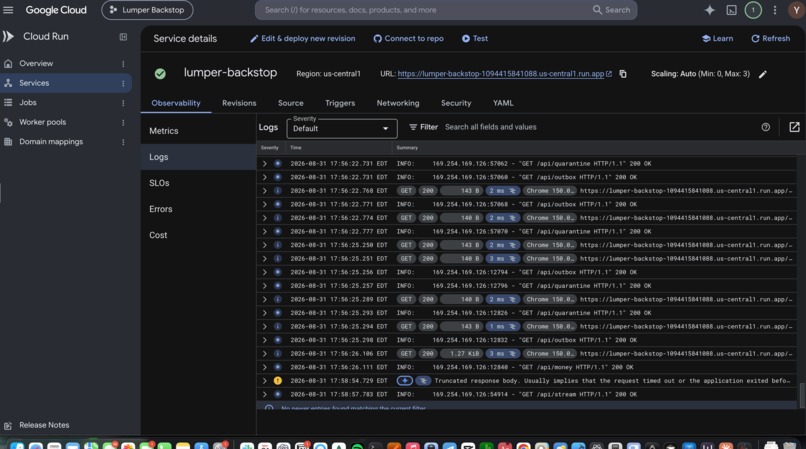Click the search magnifier icon in top bar
806x449 pixels.
click(597, 10)
